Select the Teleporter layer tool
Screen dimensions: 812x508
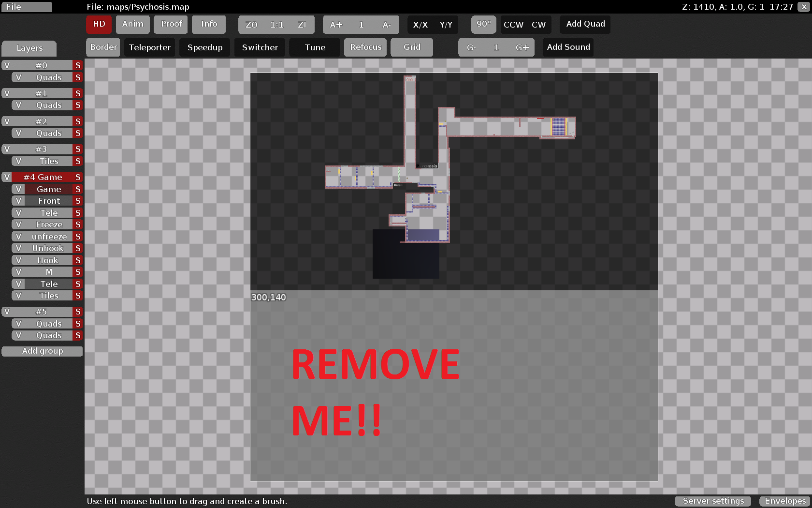pos(149,47)
